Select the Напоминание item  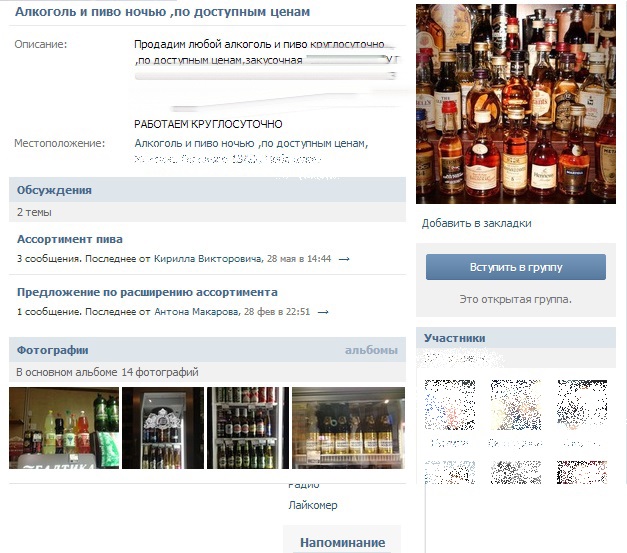tap(342, 542)
